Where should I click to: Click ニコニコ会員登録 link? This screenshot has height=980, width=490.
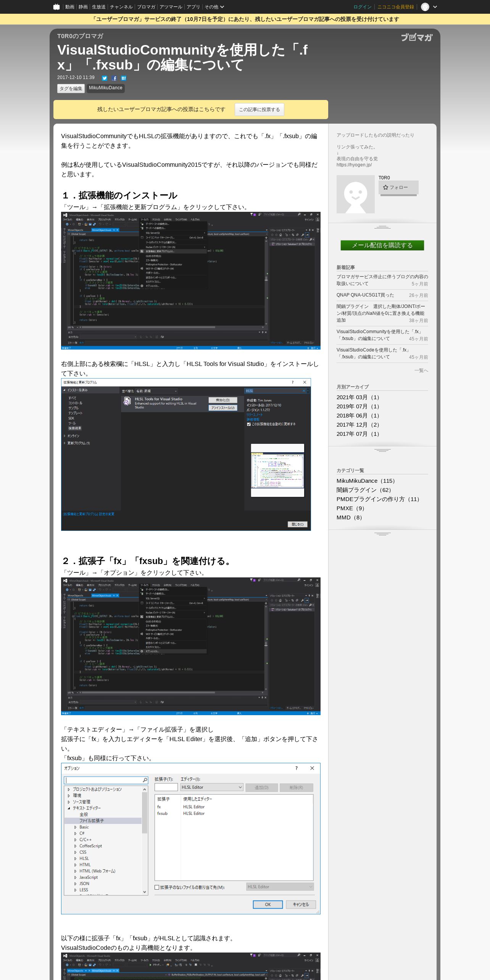point(396,7)
